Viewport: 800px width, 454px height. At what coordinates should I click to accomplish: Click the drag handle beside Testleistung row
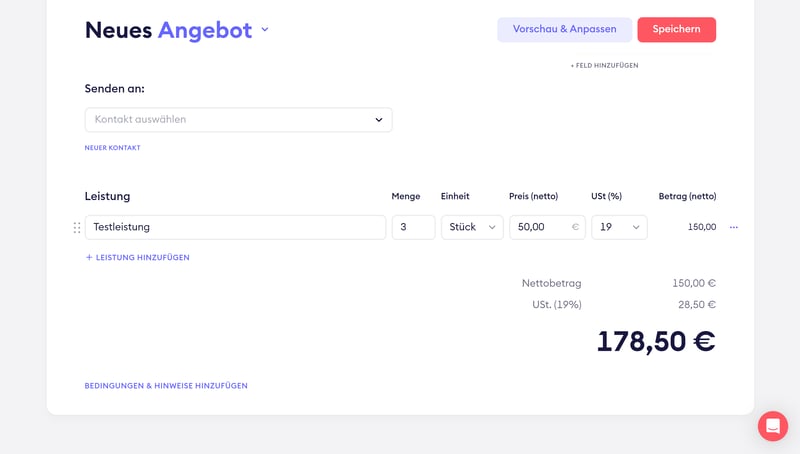click(x=77, y=228)
